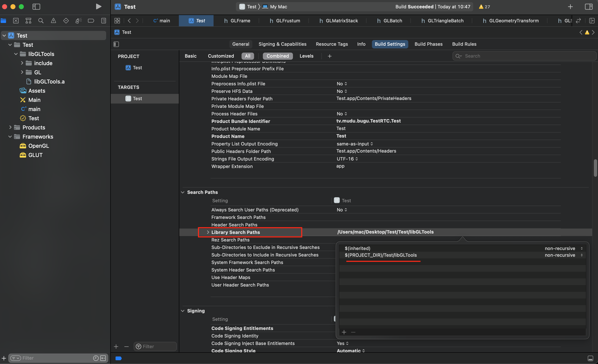This screenshot has height=364, width=598.
Task: Switch to the Build Phases tab
Action: pyautogui.click(x=428, y=44)
